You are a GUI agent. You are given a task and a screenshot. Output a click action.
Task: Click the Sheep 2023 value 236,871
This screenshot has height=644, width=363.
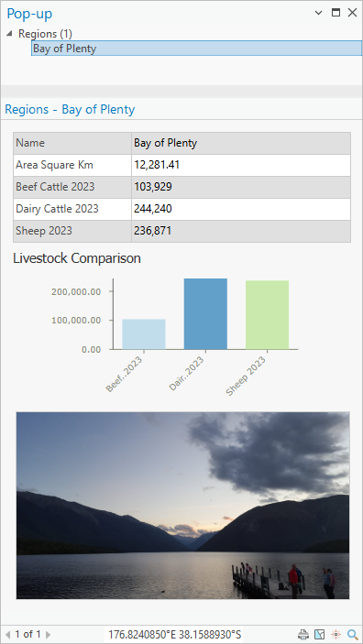(152, 231)
